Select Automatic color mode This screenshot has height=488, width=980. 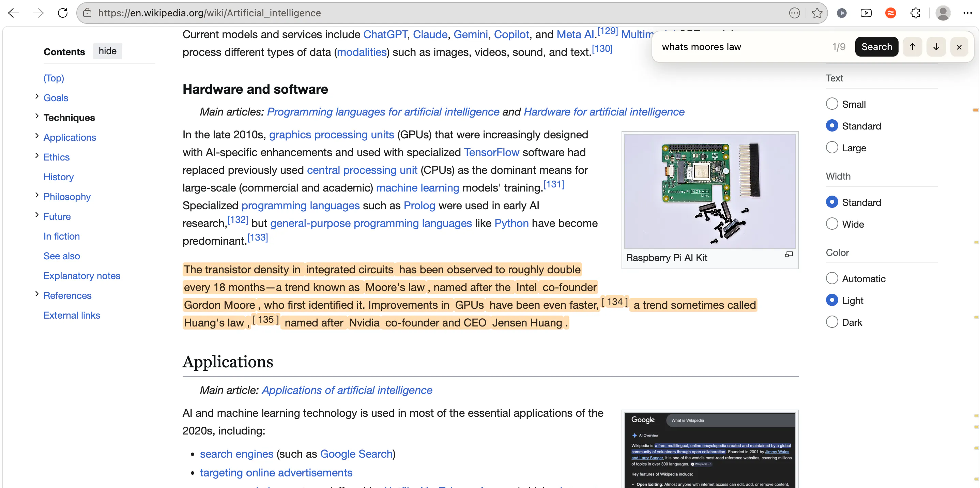(x=832, y=278)
